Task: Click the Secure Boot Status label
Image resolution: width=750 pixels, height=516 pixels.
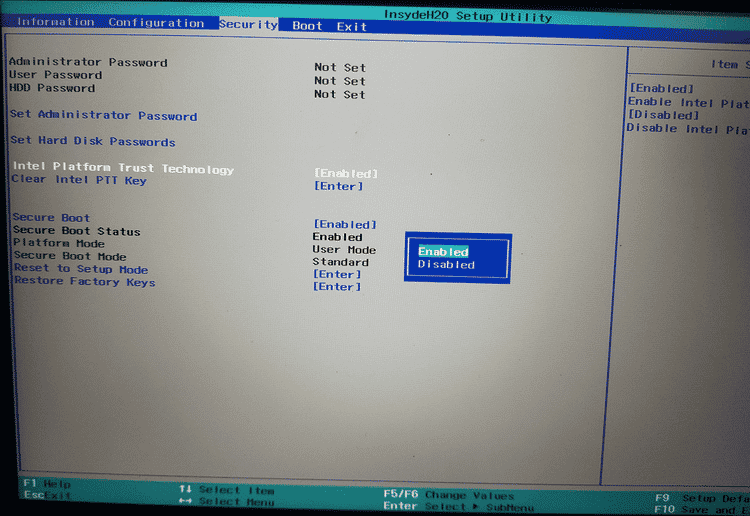Action: click(x=77, y=231)
